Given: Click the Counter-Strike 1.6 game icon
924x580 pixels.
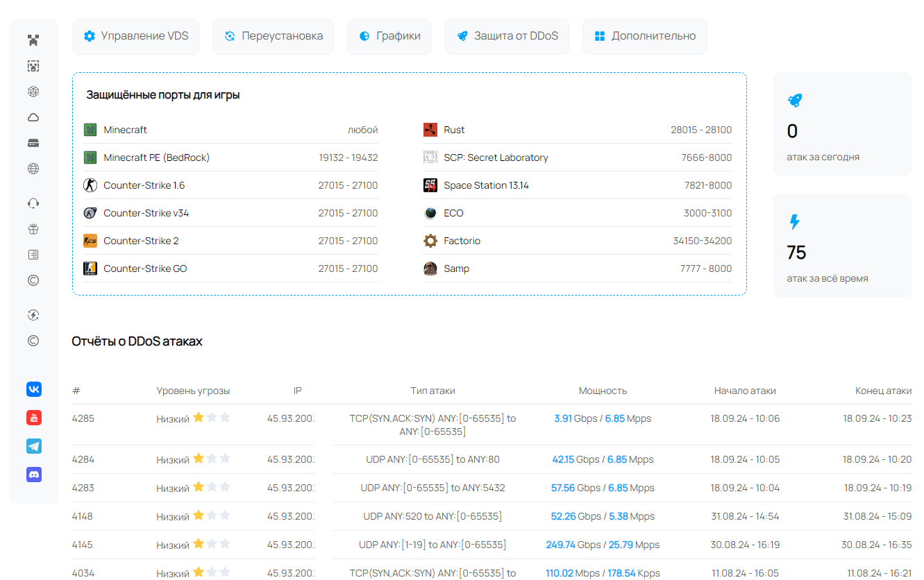Looking at the screenshot, I should pyautogui.click(x=90, y=185).
